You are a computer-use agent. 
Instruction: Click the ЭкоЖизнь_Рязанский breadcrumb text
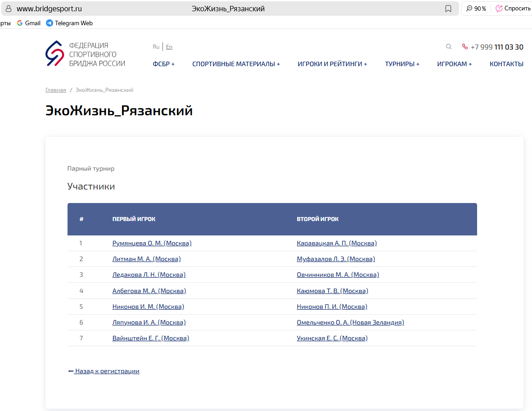coord(104,90)
